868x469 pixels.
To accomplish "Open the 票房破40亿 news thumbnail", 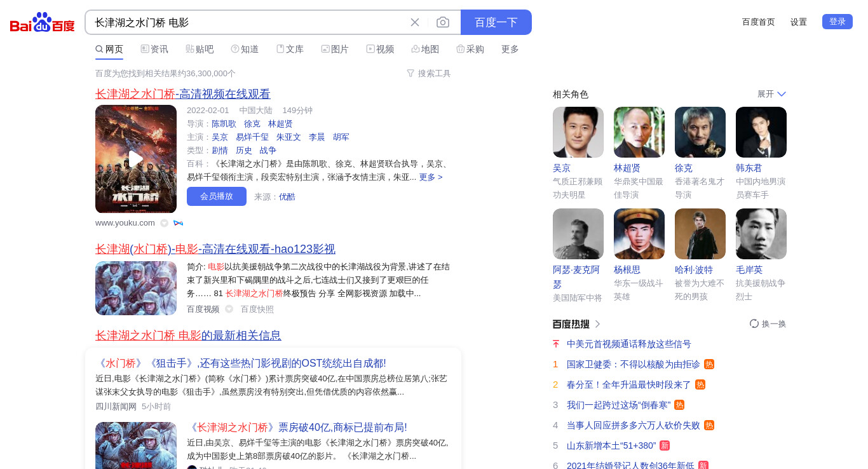I will (136, 445).
